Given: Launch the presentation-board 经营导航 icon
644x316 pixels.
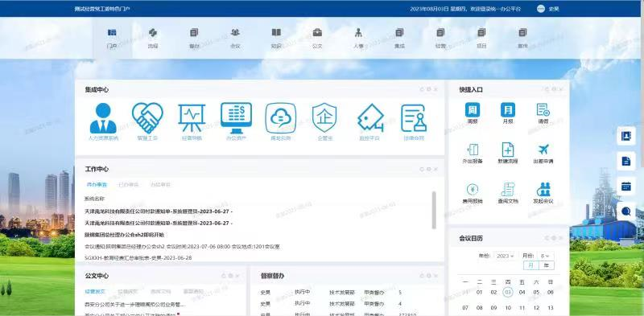Looking at the screenshot, I should tap(192, 118).
